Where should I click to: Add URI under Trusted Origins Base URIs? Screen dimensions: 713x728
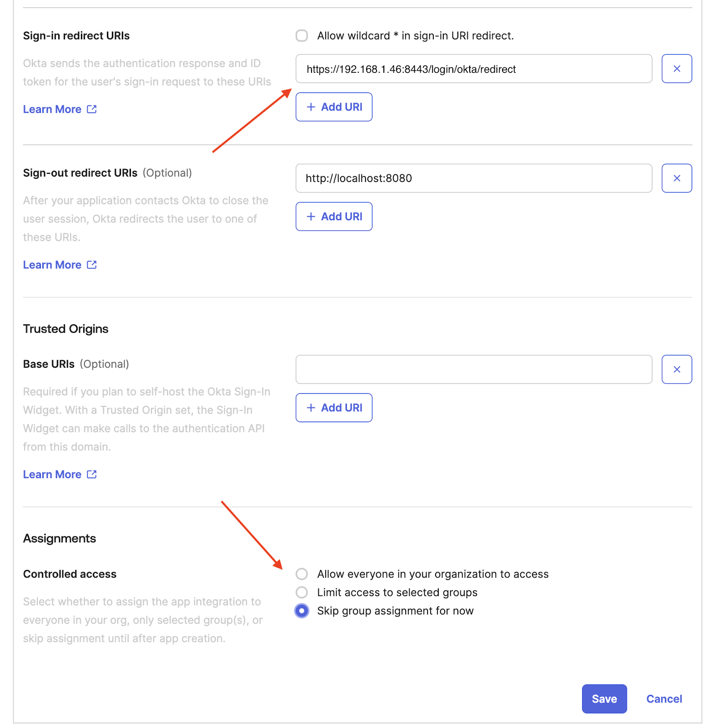pyautogui.click(x=334, y=408)
